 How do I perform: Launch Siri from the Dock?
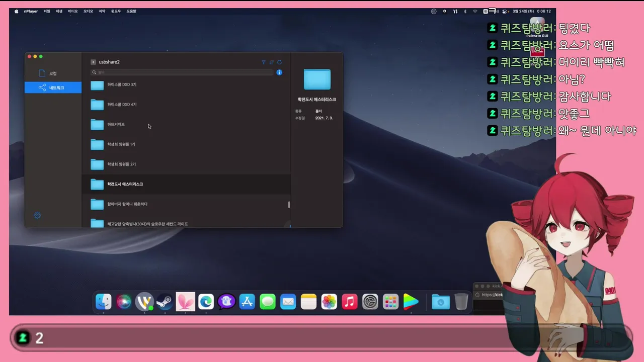pos(124,301)
